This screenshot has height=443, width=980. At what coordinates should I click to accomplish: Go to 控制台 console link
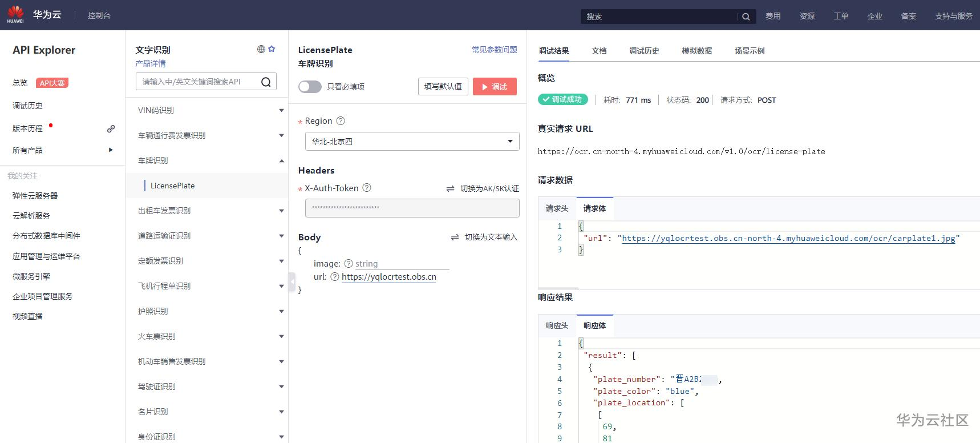(99, 15)
